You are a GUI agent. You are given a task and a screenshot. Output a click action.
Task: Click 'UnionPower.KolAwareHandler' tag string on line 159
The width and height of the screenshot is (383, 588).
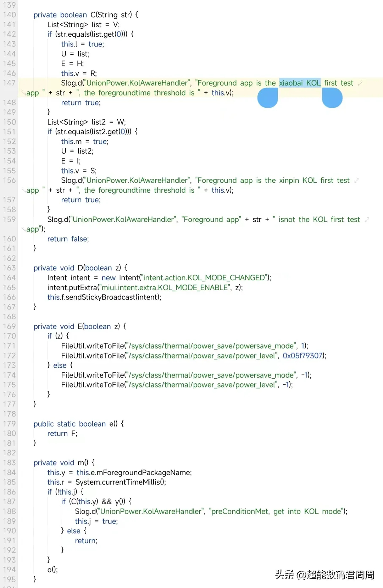pyautogui.click(x=123, y=220)
